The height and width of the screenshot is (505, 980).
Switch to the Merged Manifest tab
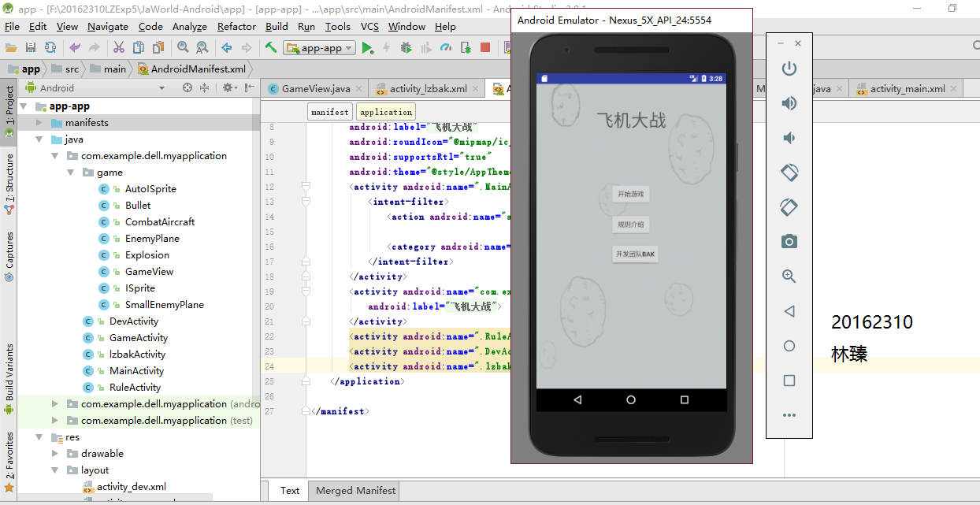click(x=356, y=490)
